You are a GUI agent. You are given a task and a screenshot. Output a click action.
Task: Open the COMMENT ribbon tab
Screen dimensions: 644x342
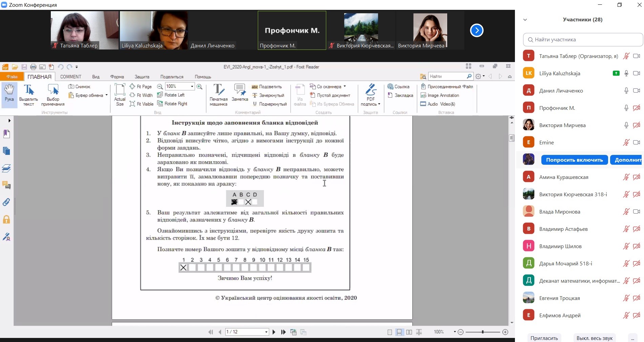70,77
